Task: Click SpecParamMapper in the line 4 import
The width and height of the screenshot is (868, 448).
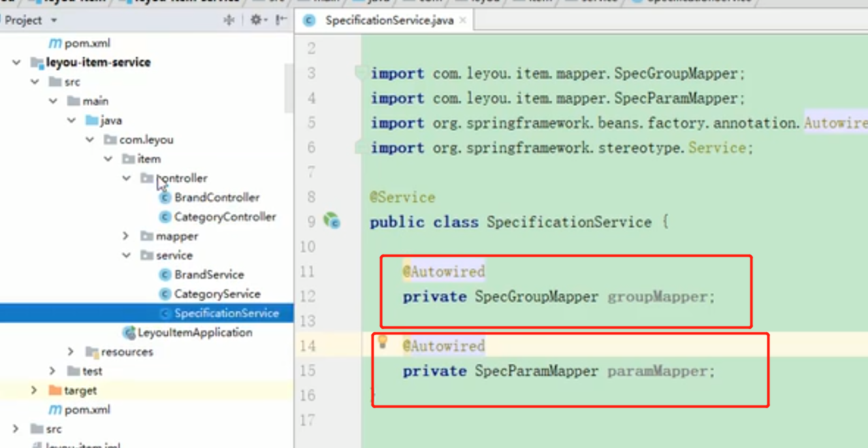Action: (676, 98)
